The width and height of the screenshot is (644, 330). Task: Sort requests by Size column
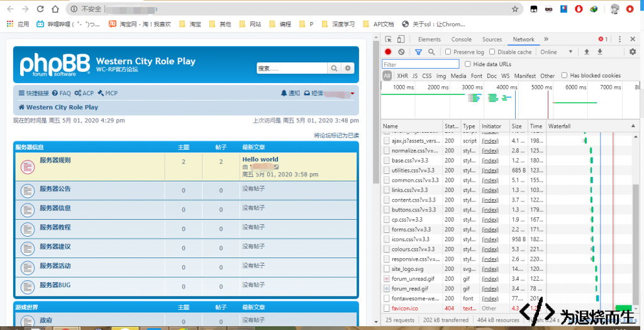[518, 126]
